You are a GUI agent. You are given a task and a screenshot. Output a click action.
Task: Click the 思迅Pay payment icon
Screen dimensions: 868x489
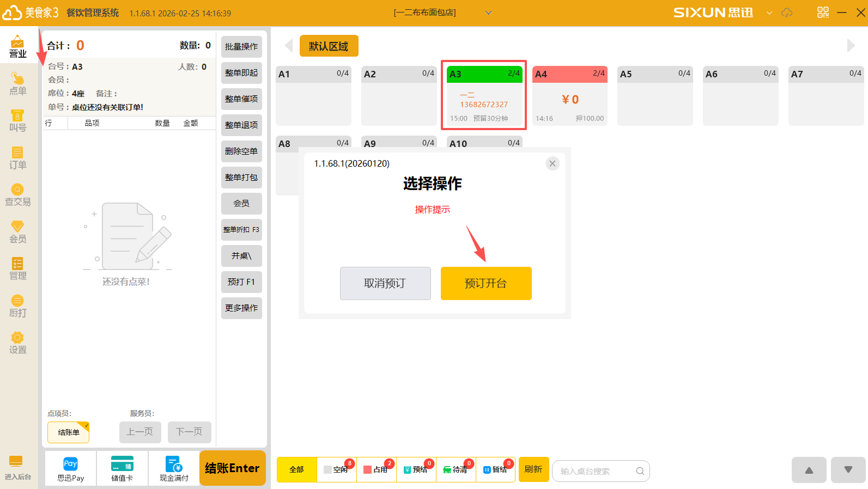click(70, 469)
